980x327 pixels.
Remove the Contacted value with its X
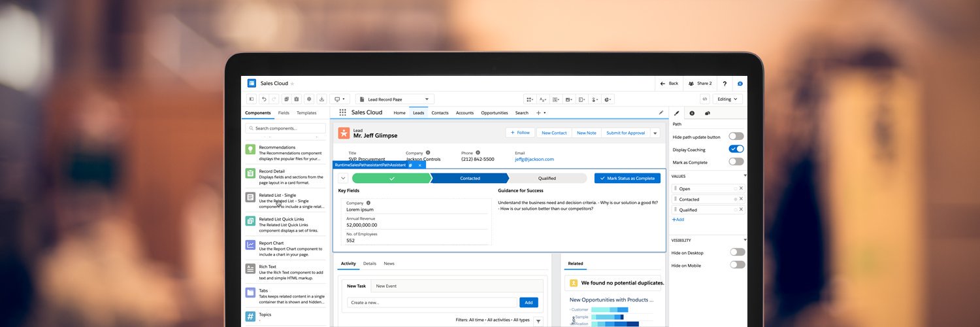click(741, 199)
